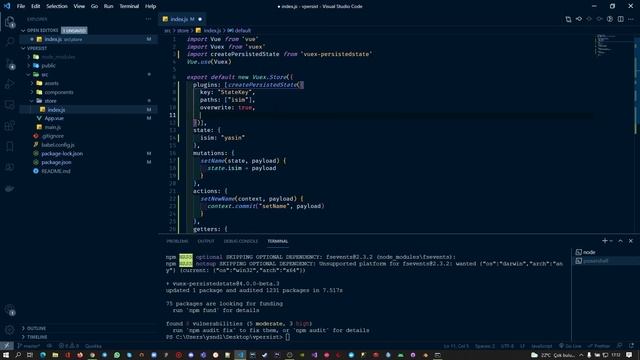Viewport: 640px width, 360px height.
Task: Create a new terminal with plus icon
Action: pos(605,241)
